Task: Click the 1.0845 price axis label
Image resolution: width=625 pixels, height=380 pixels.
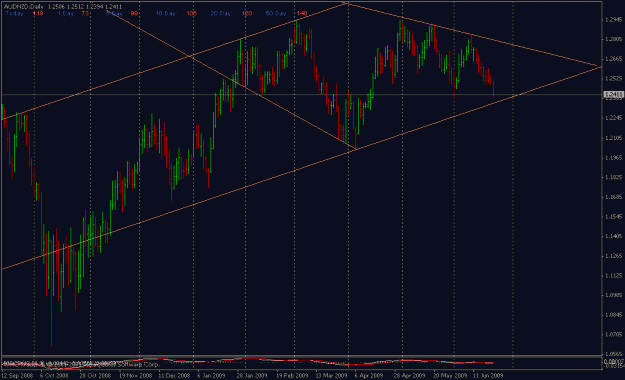Action: [613, 315]
